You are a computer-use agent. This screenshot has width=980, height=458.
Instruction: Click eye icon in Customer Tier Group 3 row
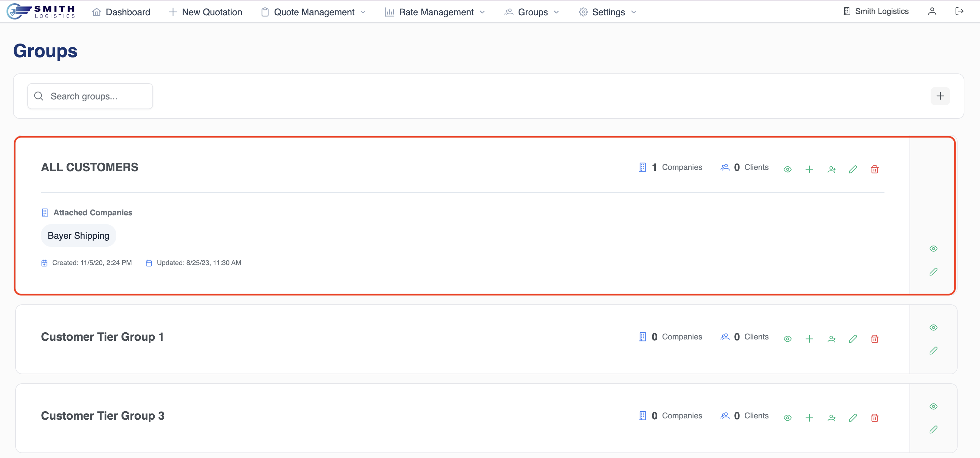pos(788,418)
